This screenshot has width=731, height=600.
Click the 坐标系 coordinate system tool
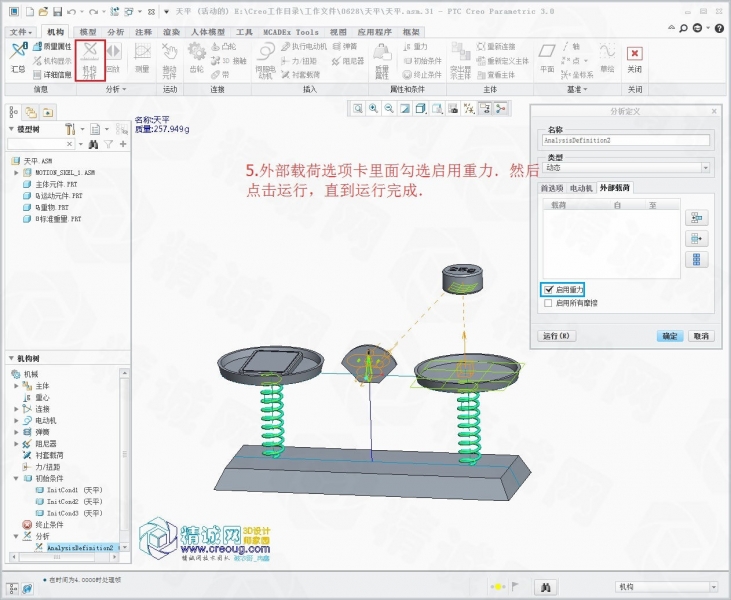(x=577, y=75)
